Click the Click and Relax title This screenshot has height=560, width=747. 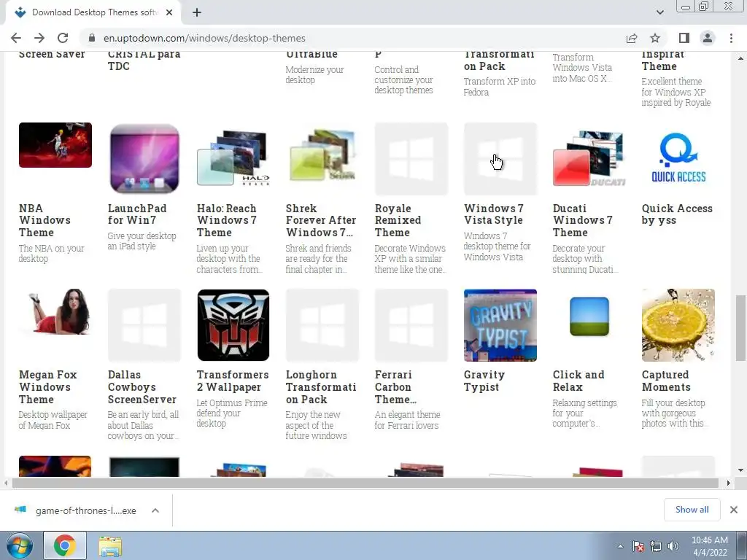(578, 381)
